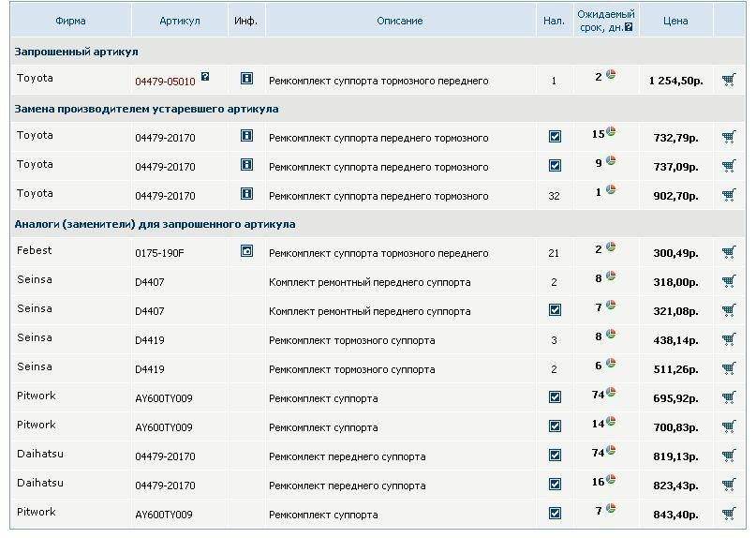
Task: Add the 1 254,50р. Toyota item to cart
Action: click(x=728, y=81)
